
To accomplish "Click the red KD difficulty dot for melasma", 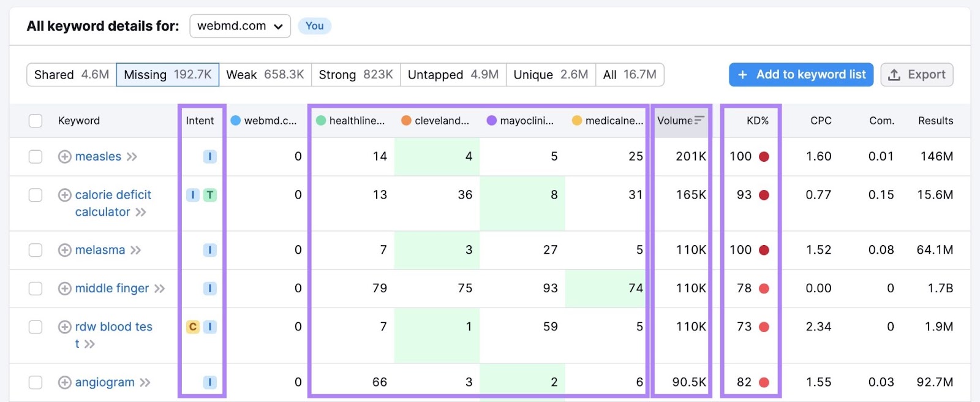I will click(x=764, y=250).
